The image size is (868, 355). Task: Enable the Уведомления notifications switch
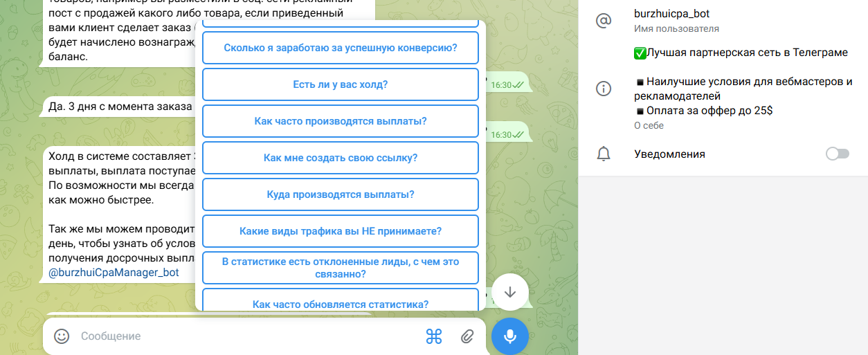point(837,154)
